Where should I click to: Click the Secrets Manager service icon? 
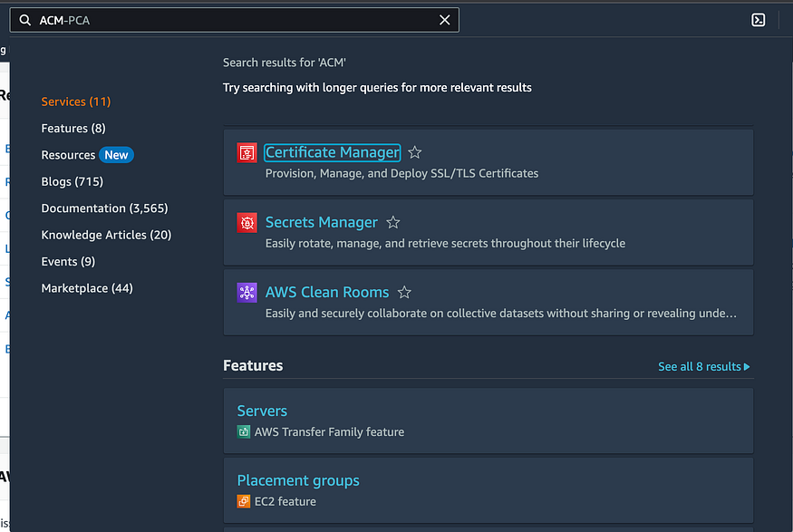(x=247, y=223)
